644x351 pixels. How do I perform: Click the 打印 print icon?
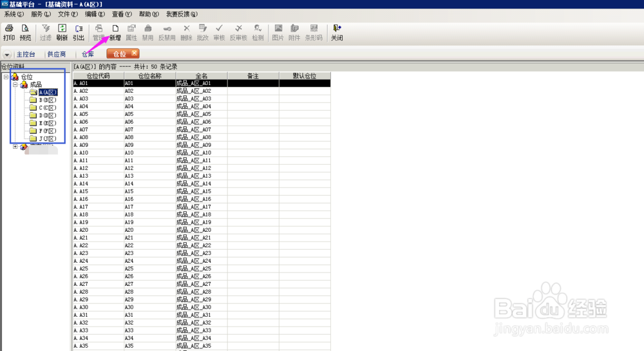(x=9, y=32)
